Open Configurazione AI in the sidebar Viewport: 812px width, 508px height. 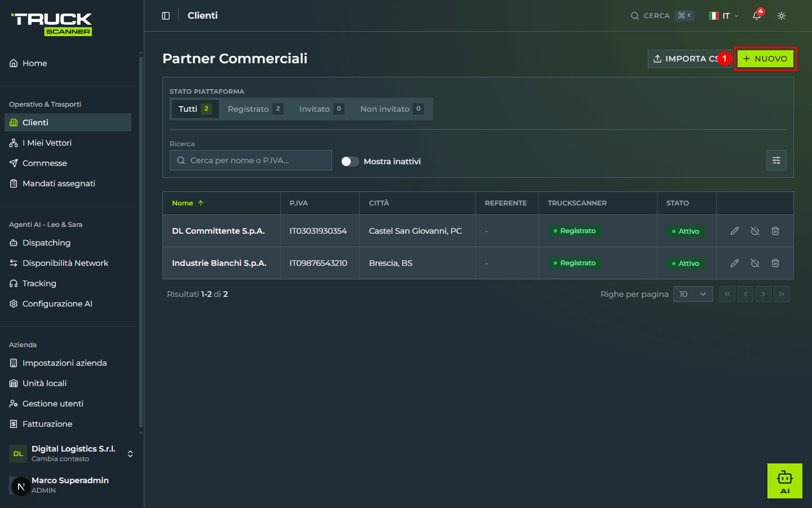[x=68, y=304]
